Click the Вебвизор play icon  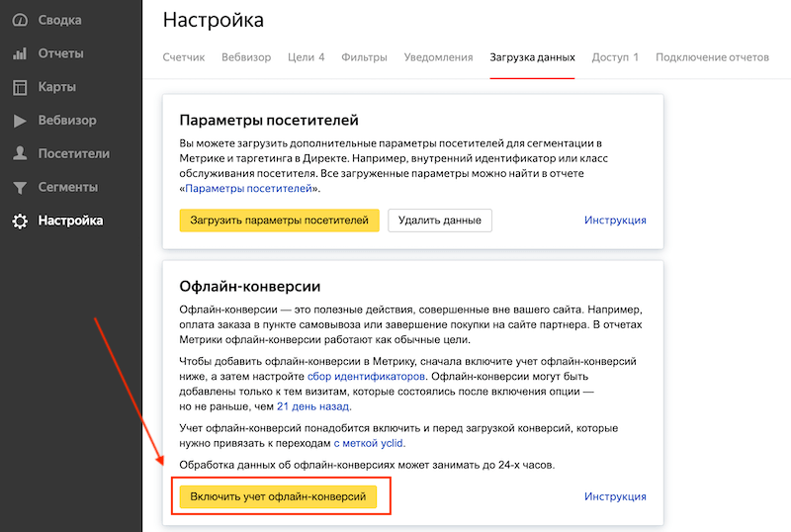(x=20, y=121)
